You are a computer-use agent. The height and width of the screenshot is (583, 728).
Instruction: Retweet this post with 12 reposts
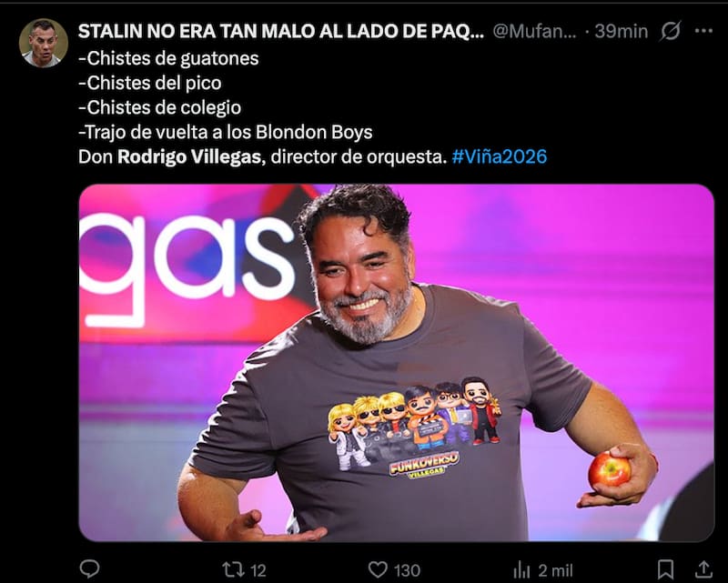click(234, 569)
